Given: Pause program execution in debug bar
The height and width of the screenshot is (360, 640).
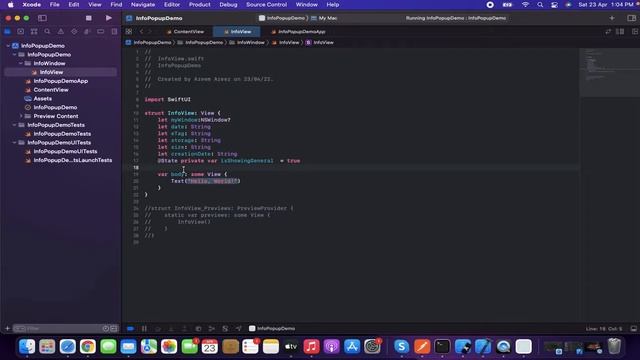Looking at the screenshot, I should (144, 328).
